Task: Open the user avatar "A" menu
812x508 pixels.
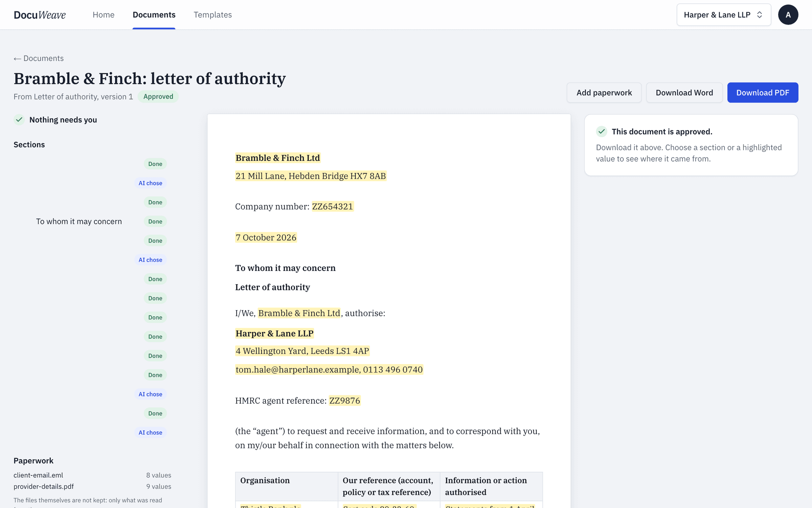Action: click(788, 15)
